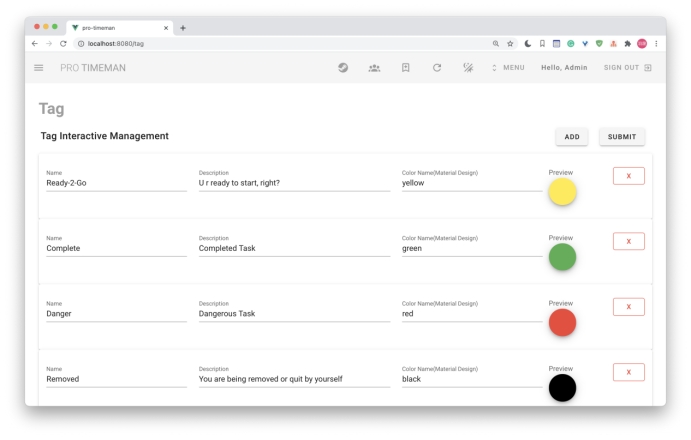The width and height of the screenshot is (691, 440).
Task: Click the ADD tag button
Action: pyautogui.click(x=572, y=137)
